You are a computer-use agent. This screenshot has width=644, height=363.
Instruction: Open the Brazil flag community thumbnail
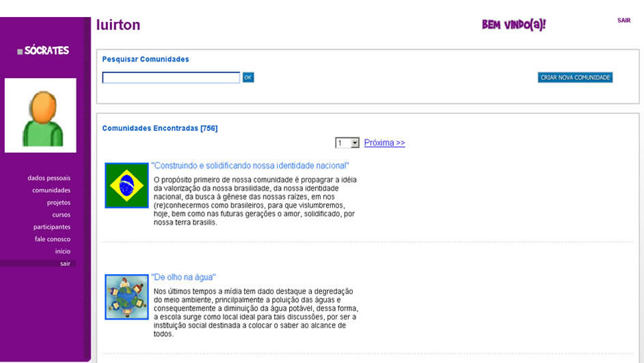[126, 185]
